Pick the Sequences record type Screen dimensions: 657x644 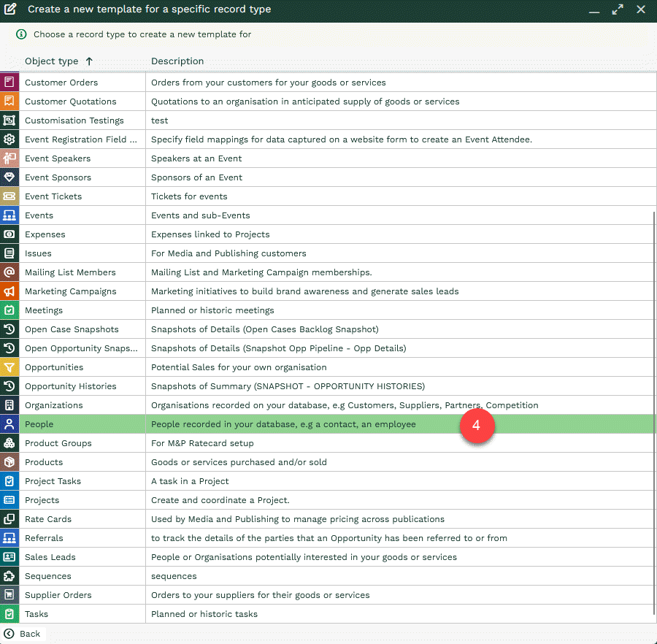[328, 576]
